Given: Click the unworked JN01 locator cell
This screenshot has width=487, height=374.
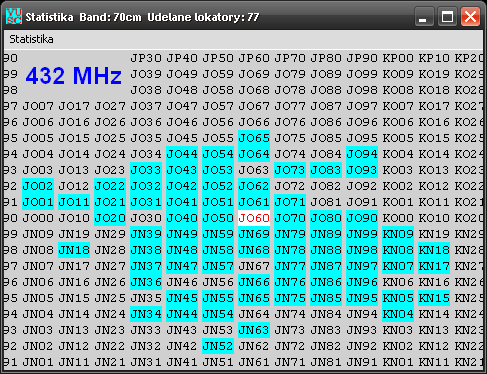Looking at the screenshot, I should pos(38,362).
